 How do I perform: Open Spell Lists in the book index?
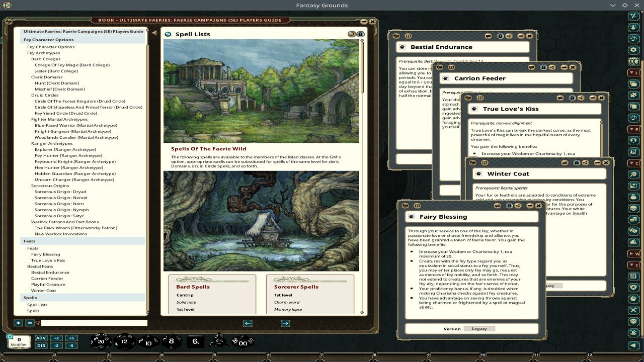(x=37, y=305)
